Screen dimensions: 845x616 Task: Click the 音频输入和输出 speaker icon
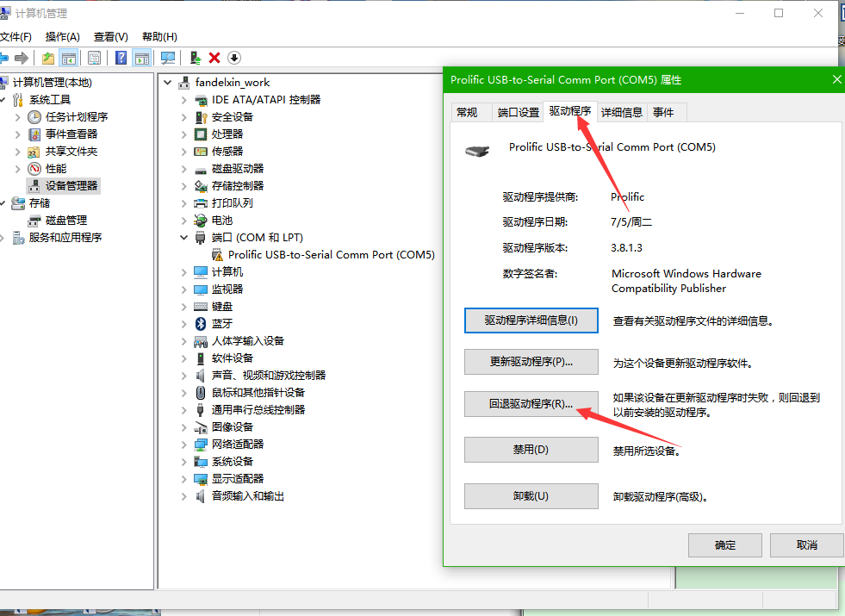pos(201,496)
